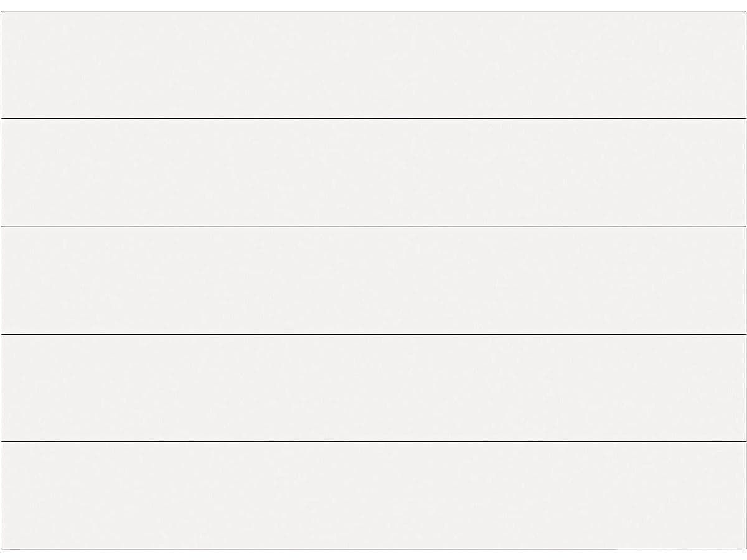
Task: Click the left end of the first strip
Action: pos(7,65)
